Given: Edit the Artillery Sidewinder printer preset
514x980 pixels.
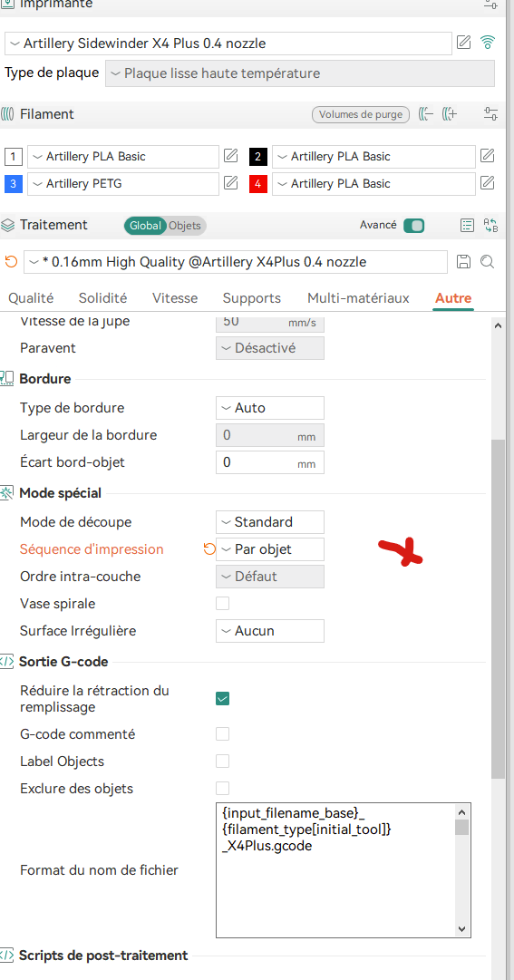Looking at the screenshot, I should pos(463,43).
